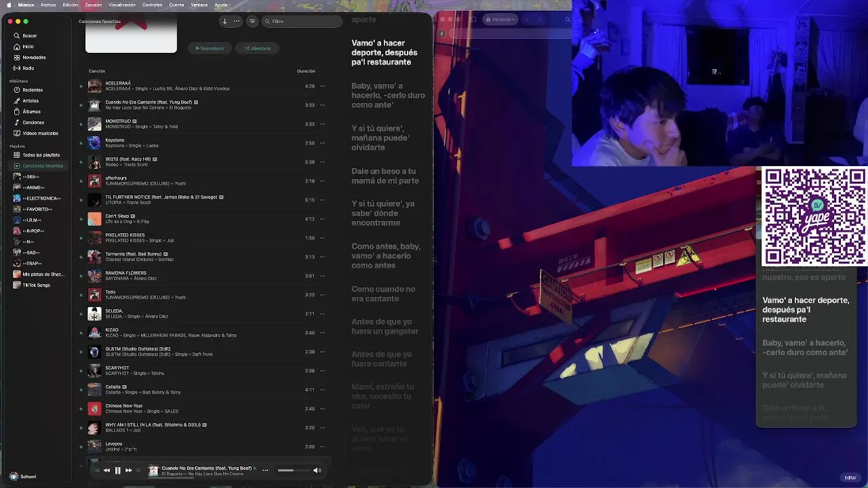Focus the Filtro search field

click(x=302, y=21)
